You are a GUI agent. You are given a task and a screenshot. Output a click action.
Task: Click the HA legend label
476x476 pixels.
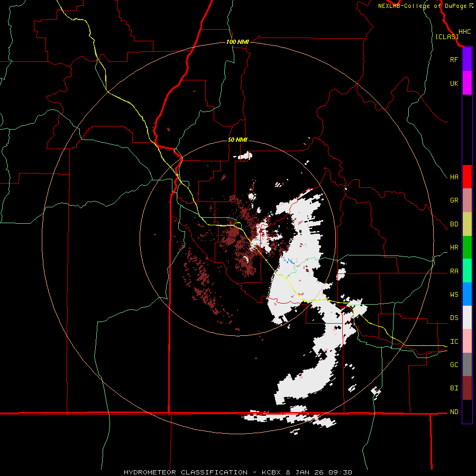tap(454, 177)
